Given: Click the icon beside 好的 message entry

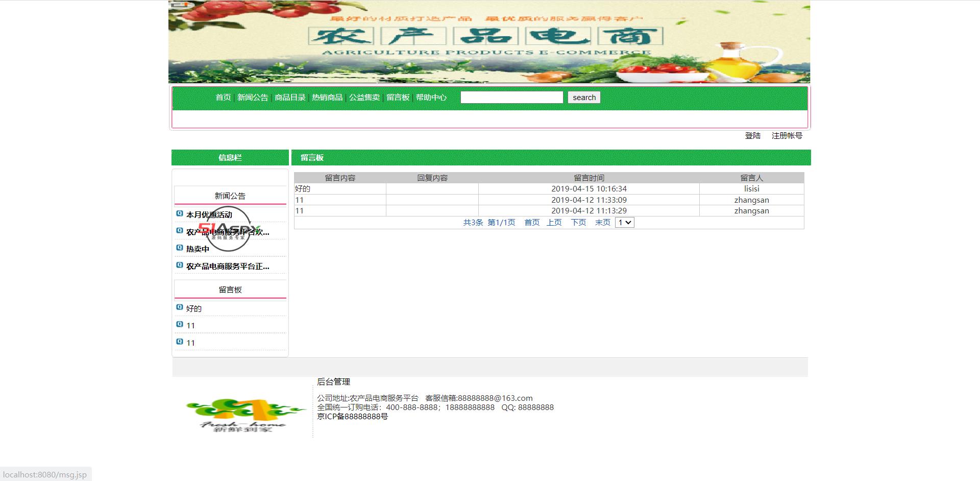Looking at the screenshot, I should pyautogui.click(x=179, y=307).
